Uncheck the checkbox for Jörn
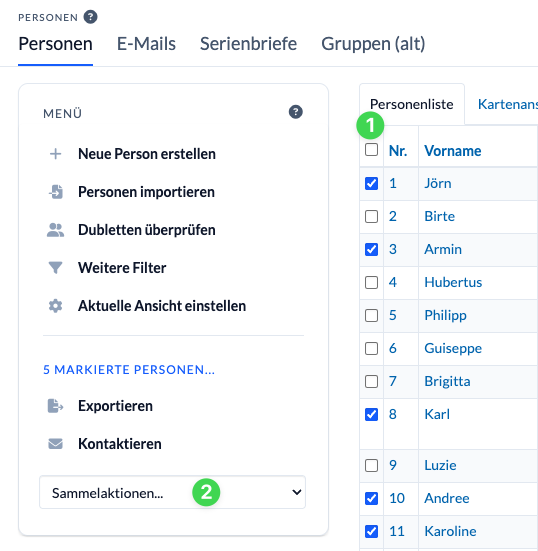Screen dimensions: 538x551 click(x=371, y=183)
